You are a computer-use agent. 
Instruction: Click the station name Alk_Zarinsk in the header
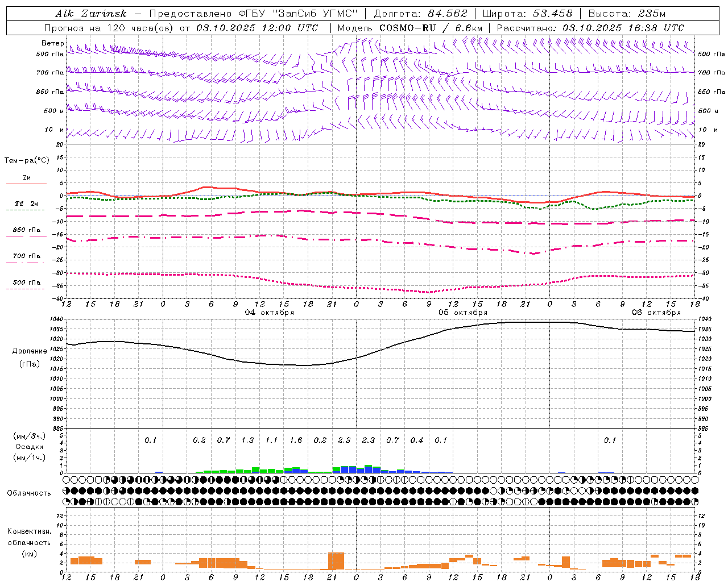coord(92,14)
